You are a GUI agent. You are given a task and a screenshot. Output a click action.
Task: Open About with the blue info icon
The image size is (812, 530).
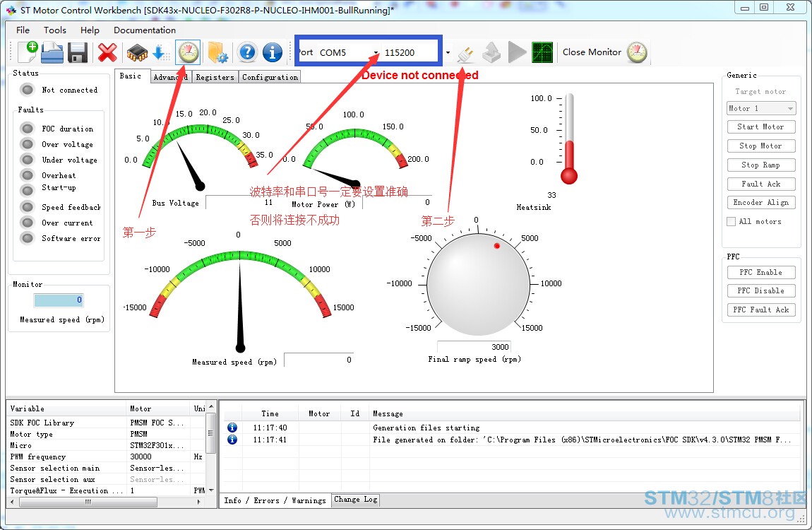pyautogui.click(x=273, y=52)
